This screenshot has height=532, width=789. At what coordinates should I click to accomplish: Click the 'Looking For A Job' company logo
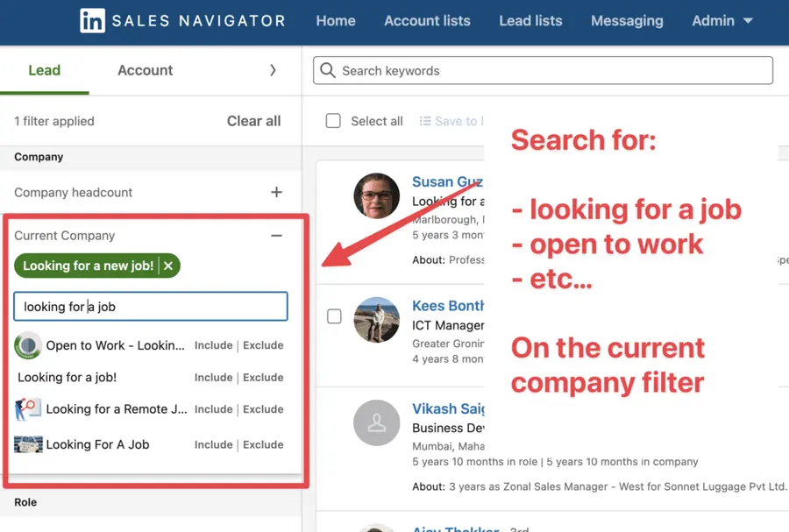point(29,444)
